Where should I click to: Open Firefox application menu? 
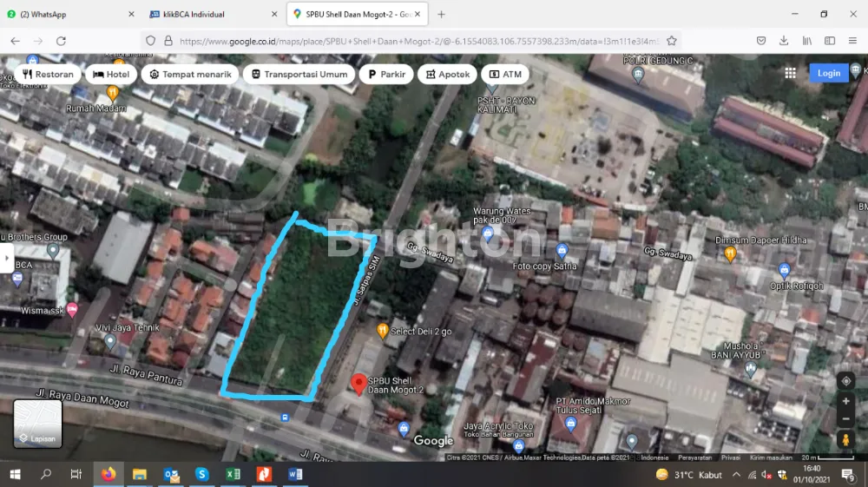[852, 41]
